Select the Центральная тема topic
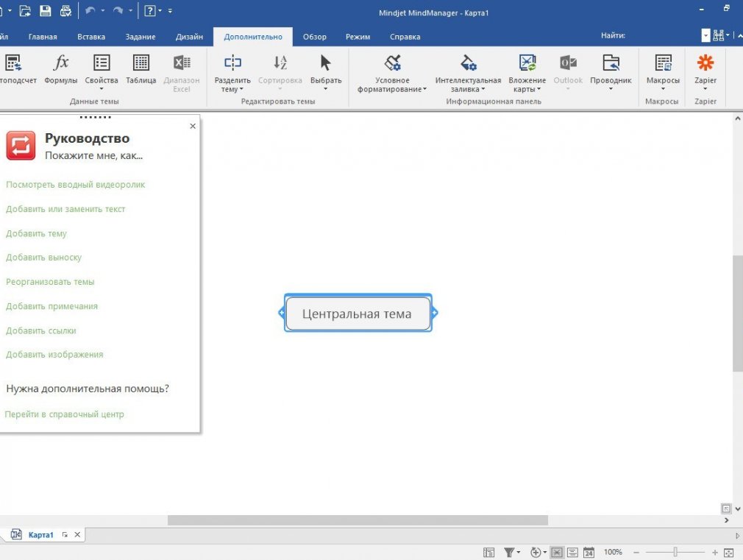 [x=358, y=313]
